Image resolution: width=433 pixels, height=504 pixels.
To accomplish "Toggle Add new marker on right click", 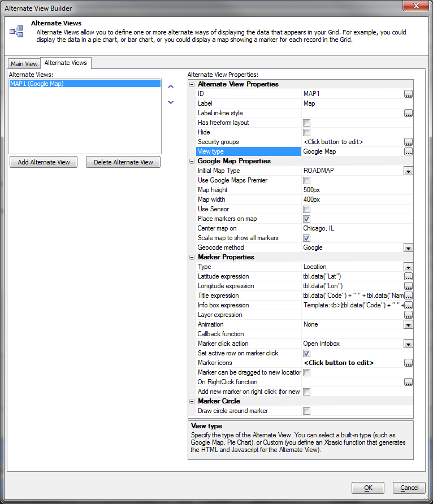I will (307, 392).
